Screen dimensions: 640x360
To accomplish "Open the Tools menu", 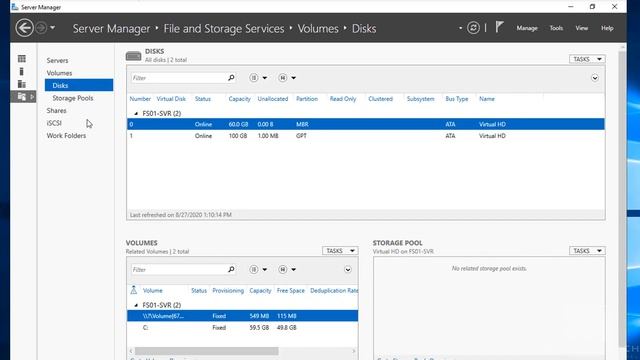I will point(556,28).
